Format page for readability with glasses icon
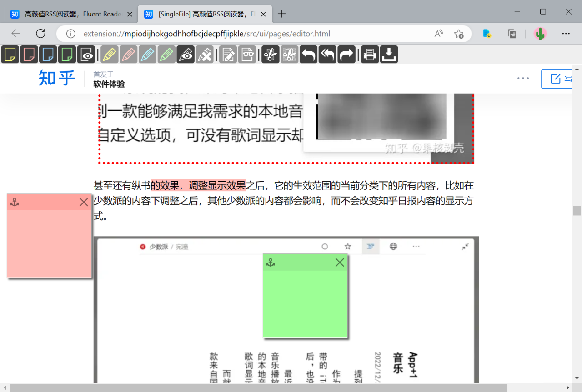This screenshot has width=582, height=392. [247, 55]
